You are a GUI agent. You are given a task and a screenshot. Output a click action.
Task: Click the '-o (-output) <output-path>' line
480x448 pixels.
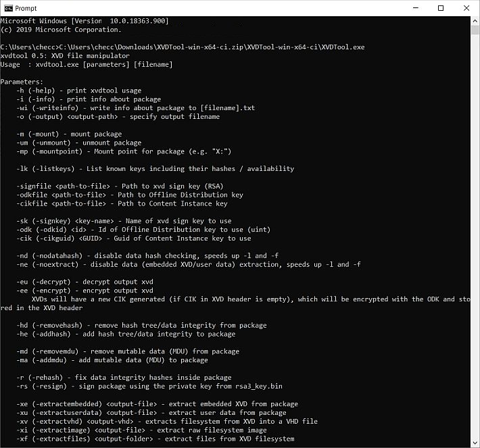[118, 117]
